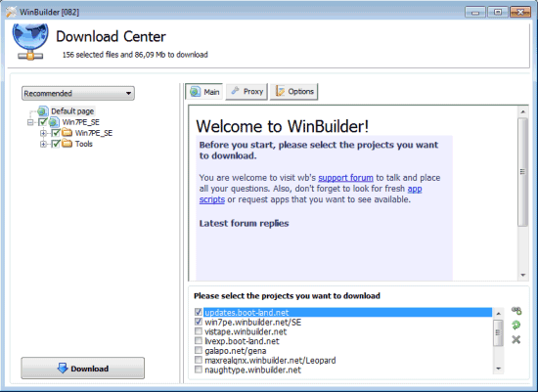Enable maxrealqnx.winbuilder.net/Leopard checkbox

click(x=199, y=360)
